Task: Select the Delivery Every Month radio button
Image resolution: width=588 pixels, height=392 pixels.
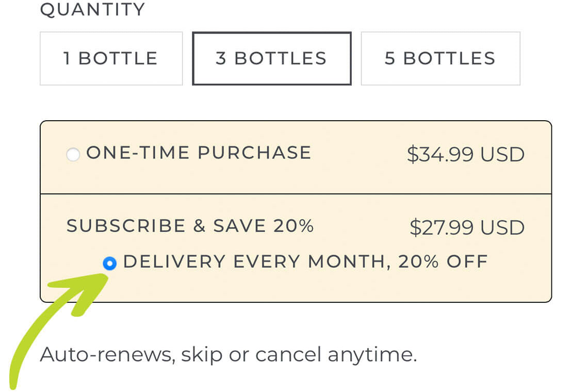Action: (x=109, y=264)
